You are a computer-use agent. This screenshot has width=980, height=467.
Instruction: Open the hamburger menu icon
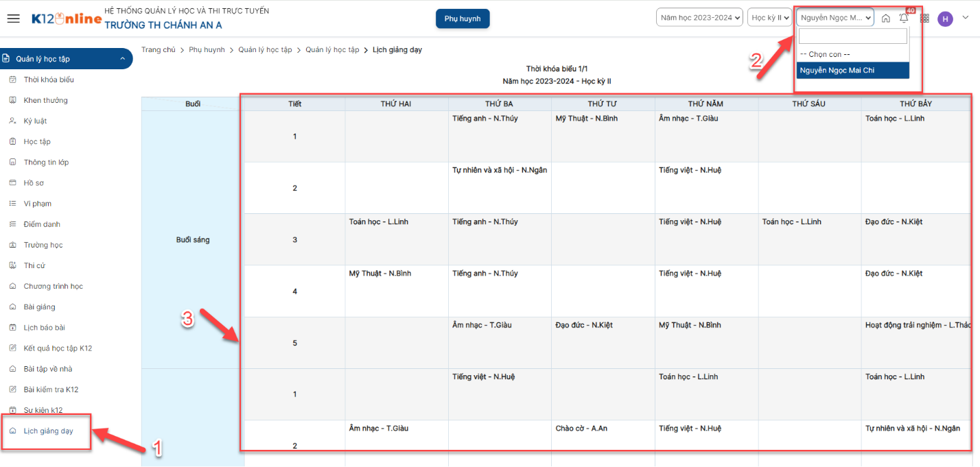tap(13, 19)
